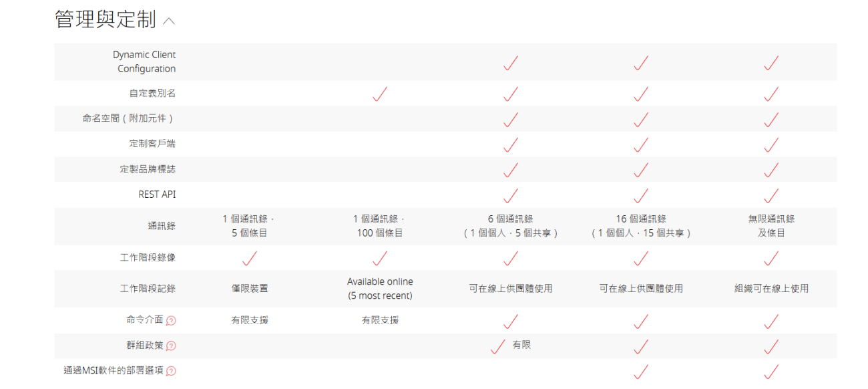Click the 無限通訊錄及條目 cell
This screenshot has height=389, width=868.
771,226
